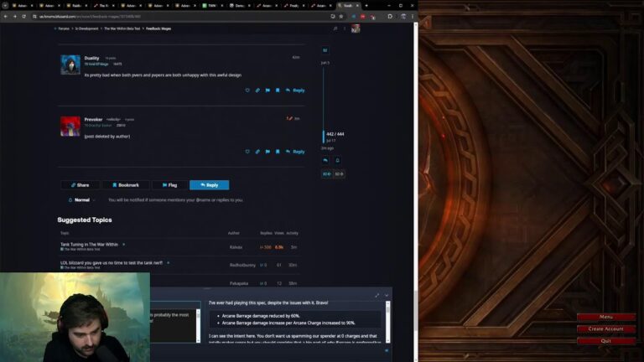Click the topic Bookmark button
Screen dimensions: 644x362
pos(126,185)
